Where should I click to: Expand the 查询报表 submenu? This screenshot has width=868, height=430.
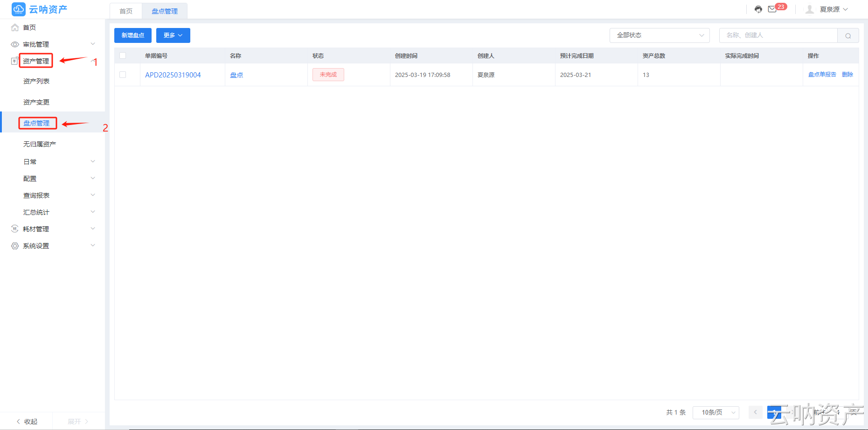(x=93, y=195)
